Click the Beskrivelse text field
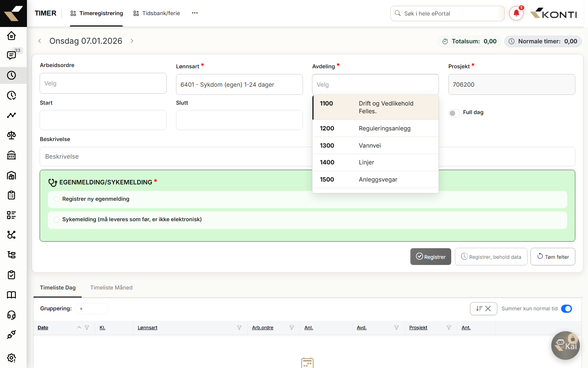 click(x=307, y=157)
